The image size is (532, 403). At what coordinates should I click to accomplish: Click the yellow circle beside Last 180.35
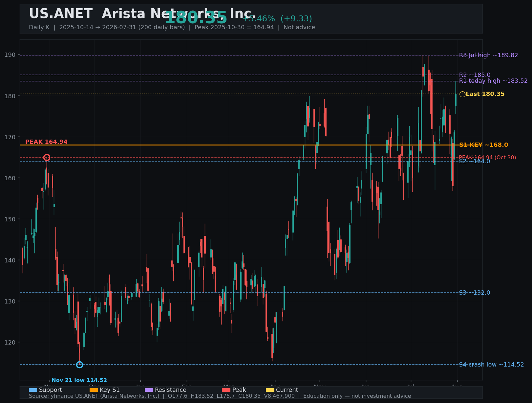(x=462, y=94)
